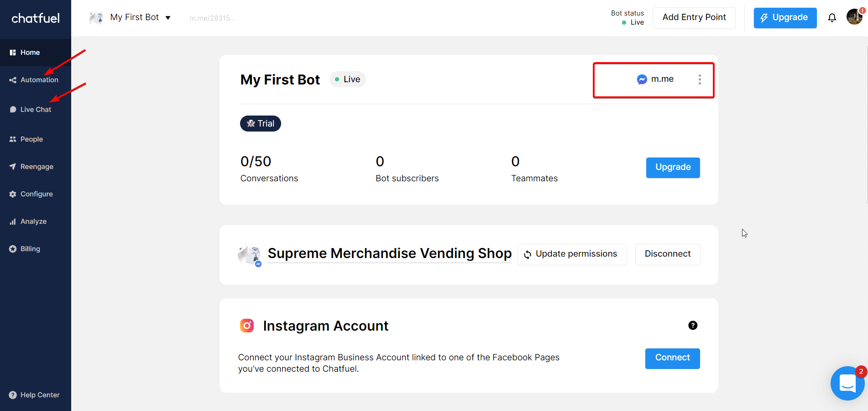Viewport: 868px width, 411px height.
Task: Click the m.me Messenger link
Action: pos(655,79)
